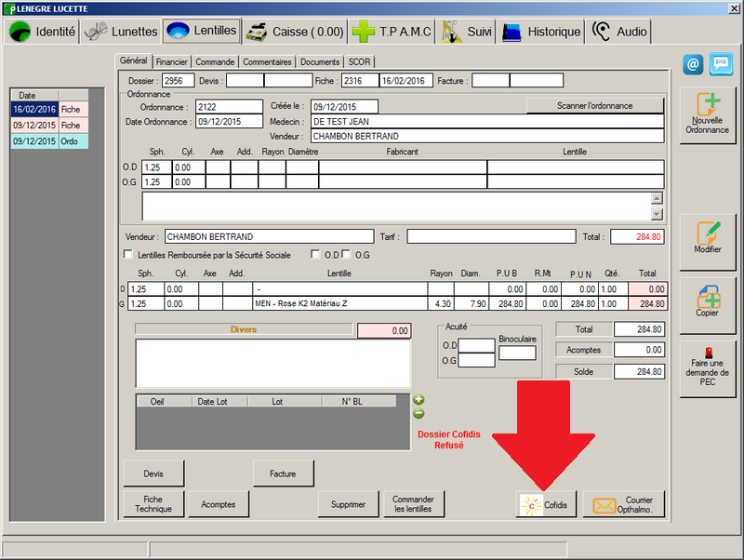Viewport: 744px width, 560px height.
Task: Toggle the O.G reimbursement checkbox
Action: (346, 254)
